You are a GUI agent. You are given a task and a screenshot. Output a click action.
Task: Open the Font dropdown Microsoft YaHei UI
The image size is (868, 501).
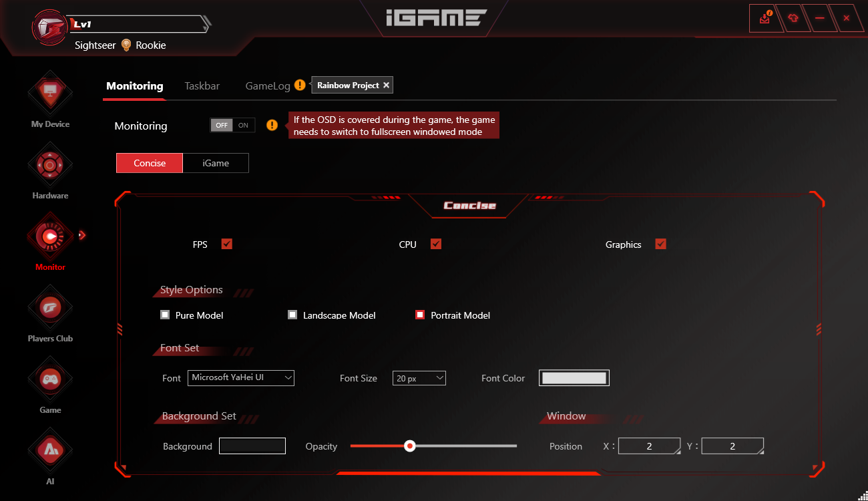pos(241,377)
